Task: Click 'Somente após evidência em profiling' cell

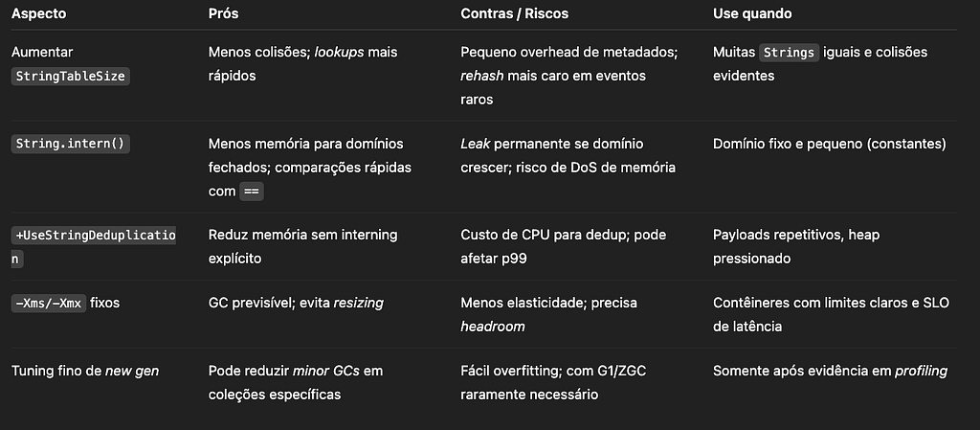Action: pyautogui.click(x=830, y=372)
